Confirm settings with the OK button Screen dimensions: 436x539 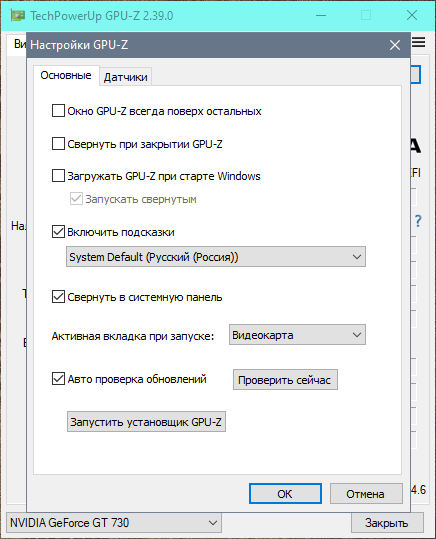pyautogui.click(x=285, y=494)
